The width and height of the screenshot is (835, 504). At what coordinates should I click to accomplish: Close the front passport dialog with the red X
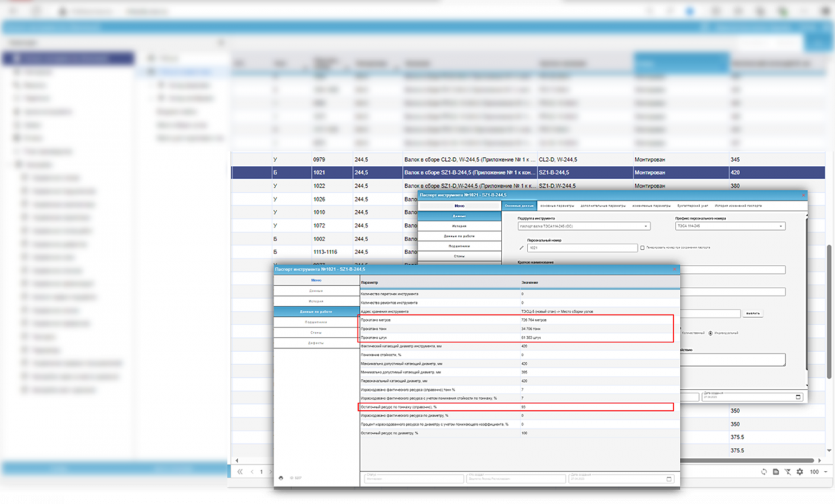[x=674, y=269]
